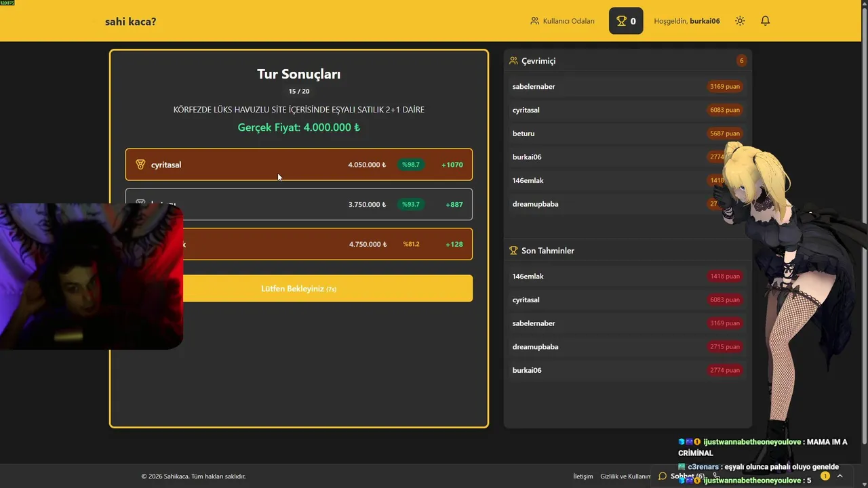This screenshot has height=488, width=868.
Task: Click the 3.750.000 ₺ guess
Action: 367,204
